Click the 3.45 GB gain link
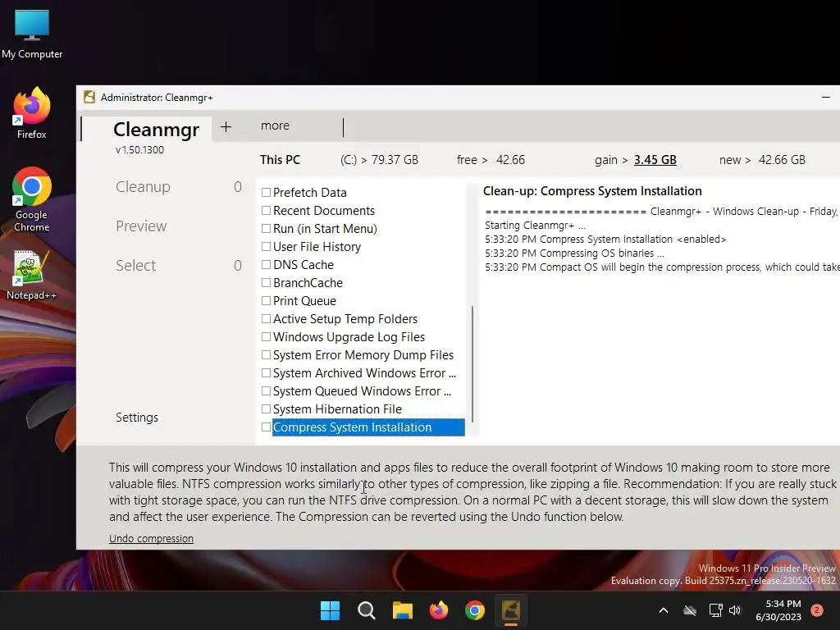Screen dimensions: 840x630 point(655,160)
